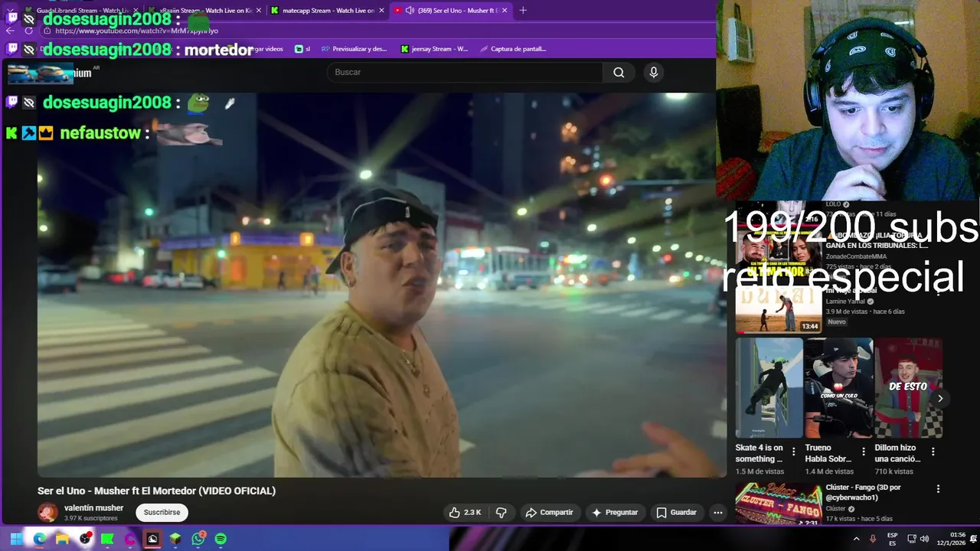Open notifications bell icon
This screenshot has width=980, height=551.
[975, 539]
